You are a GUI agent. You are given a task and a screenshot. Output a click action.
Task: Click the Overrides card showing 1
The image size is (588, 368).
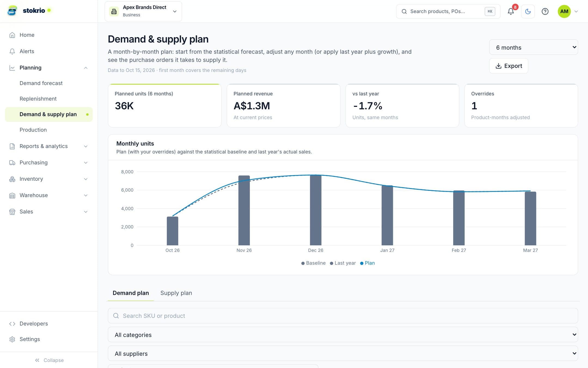[521, 105]
